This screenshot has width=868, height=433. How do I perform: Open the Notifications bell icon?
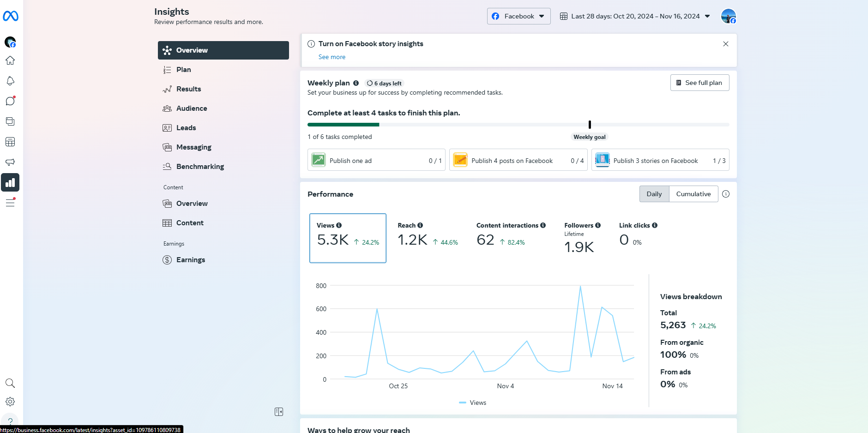[10, 81]
